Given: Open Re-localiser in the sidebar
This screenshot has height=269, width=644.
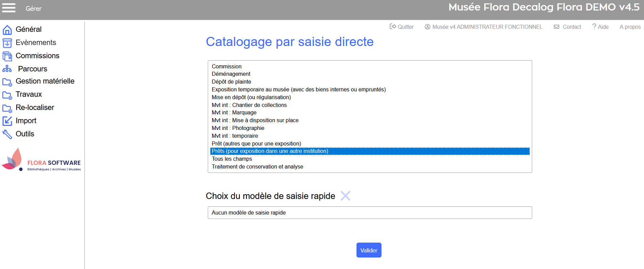Looking at the screenshot, I should [x=35, y=108].
